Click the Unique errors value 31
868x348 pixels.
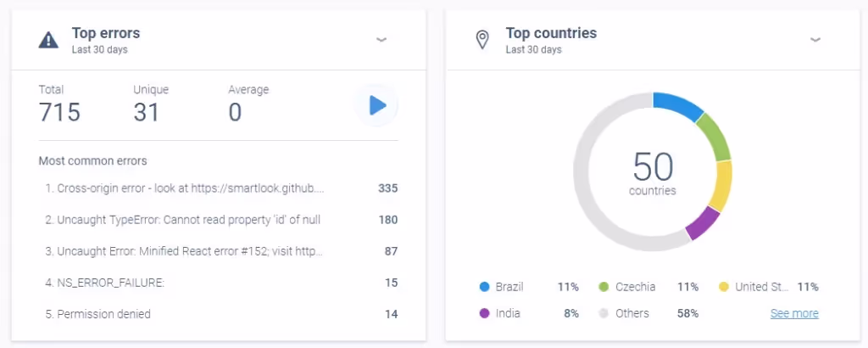pos(146,113)
